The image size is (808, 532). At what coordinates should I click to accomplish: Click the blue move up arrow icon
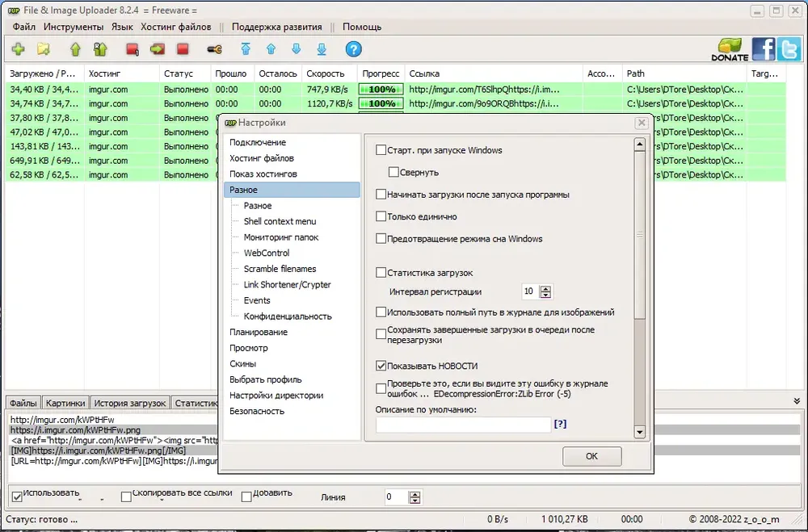coord(271,49)
